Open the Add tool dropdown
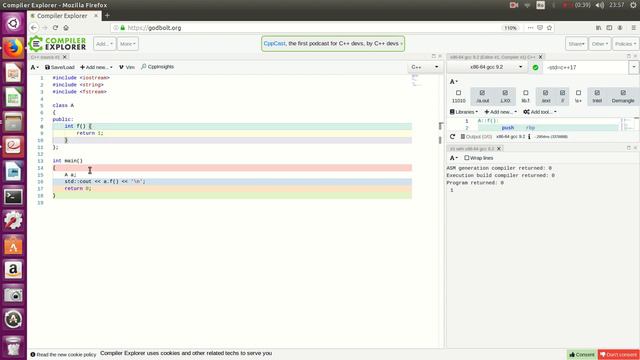Screen dimensions: 640x360 pos(540,112)
